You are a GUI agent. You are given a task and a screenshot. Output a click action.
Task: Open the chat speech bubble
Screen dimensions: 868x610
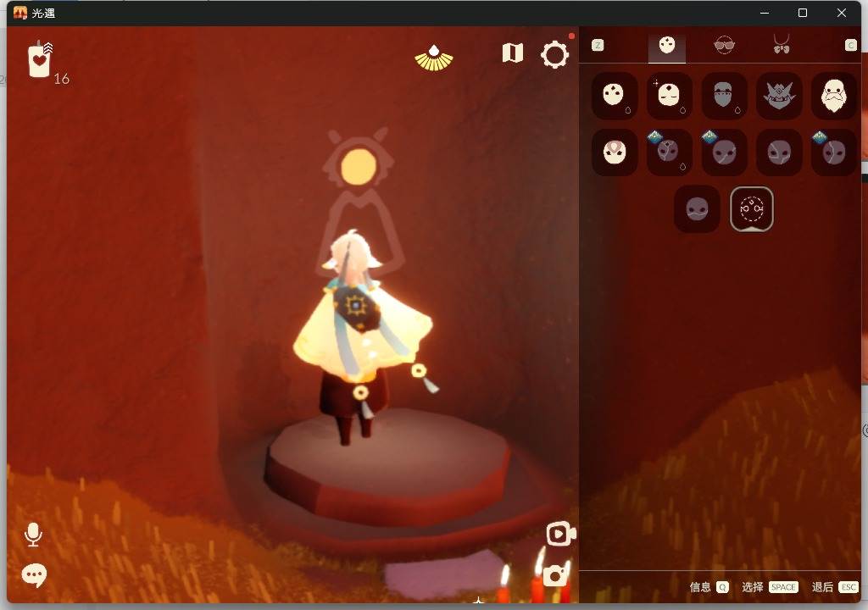(x=34, y=575)
